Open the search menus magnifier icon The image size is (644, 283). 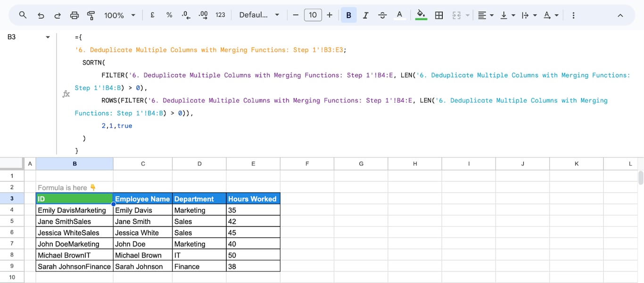click(x=23, y=15)
